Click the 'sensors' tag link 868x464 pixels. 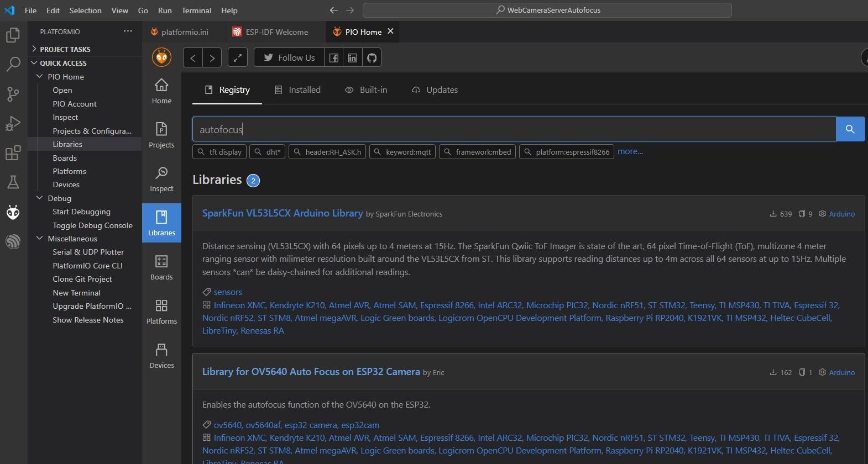point(228,292)
